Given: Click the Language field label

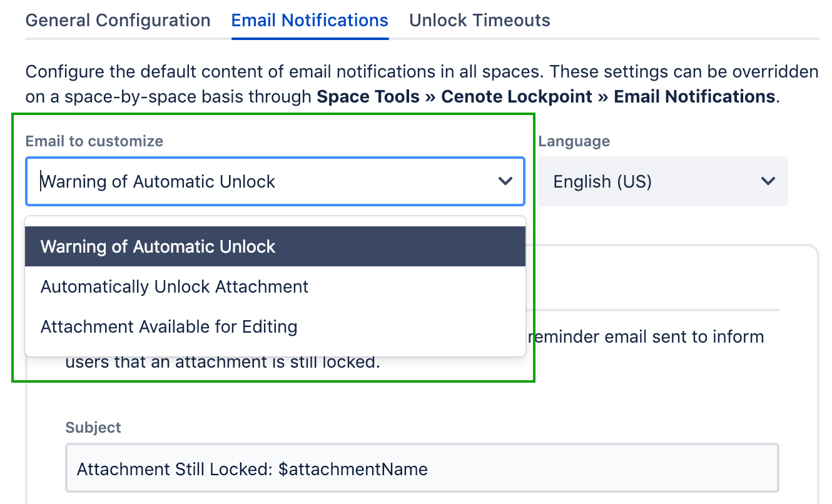Looking at the screenshot, I should coord(574,141).
